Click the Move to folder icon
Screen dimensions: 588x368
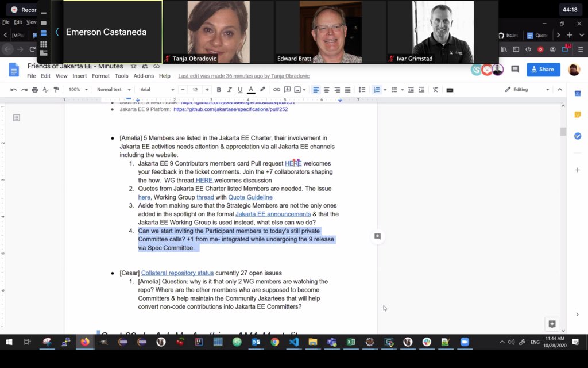click(145, 66)
